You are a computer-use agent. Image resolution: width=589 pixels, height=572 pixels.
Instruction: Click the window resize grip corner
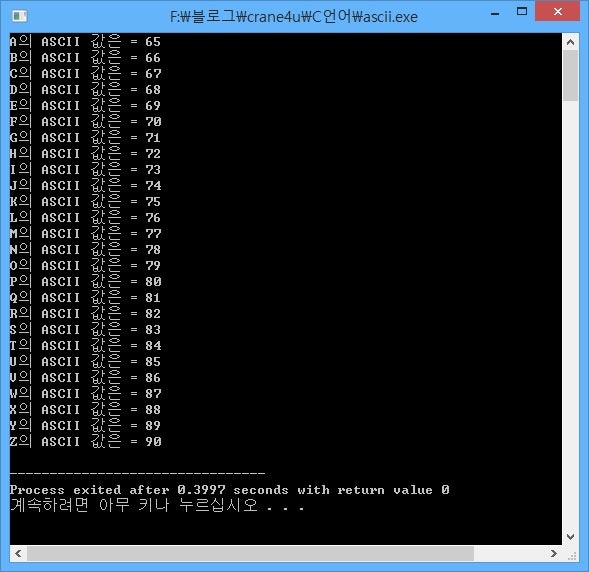[571, 555]
